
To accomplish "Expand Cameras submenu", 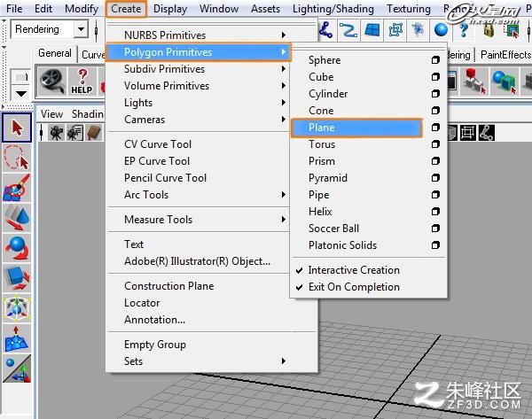I will pos(199,120).
